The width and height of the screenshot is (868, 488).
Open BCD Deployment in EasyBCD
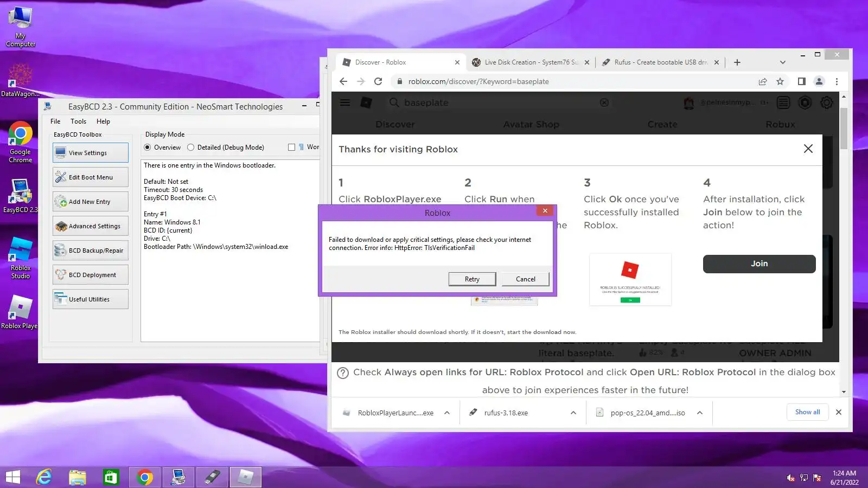tap(91, 275)
